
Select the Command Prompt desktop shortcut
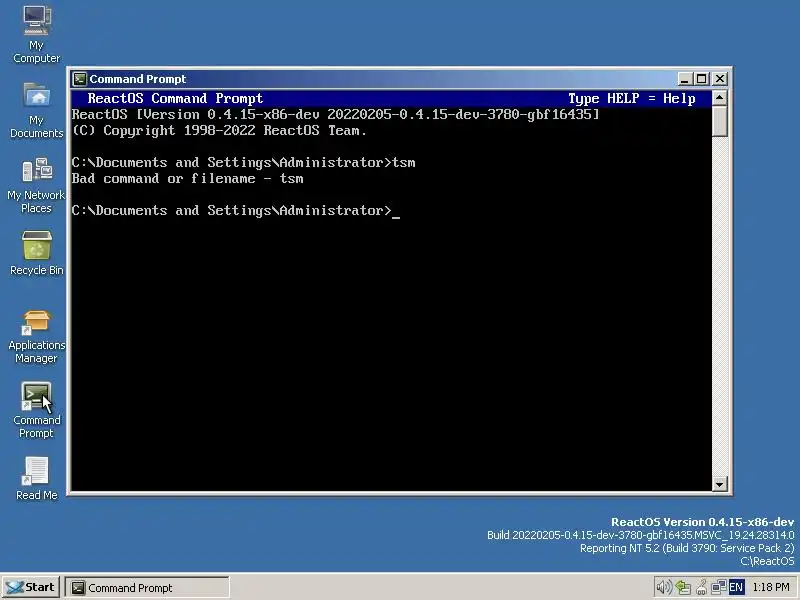[36, 410]
